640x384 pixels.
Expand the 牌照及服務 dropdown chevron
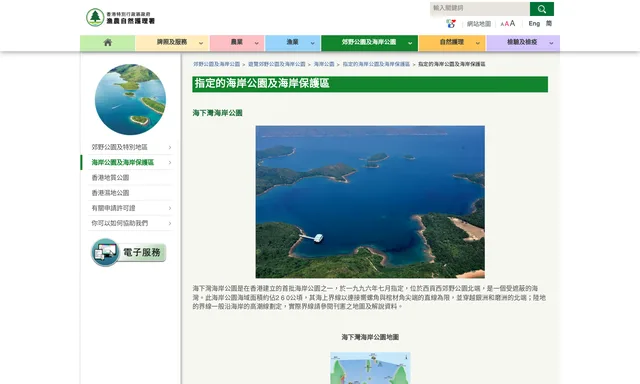pos(201,43)
